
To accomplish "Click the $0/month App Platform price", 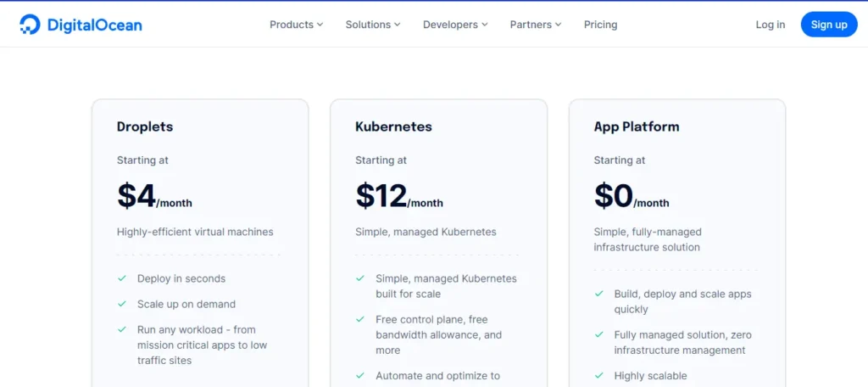I will click(632, 196).
